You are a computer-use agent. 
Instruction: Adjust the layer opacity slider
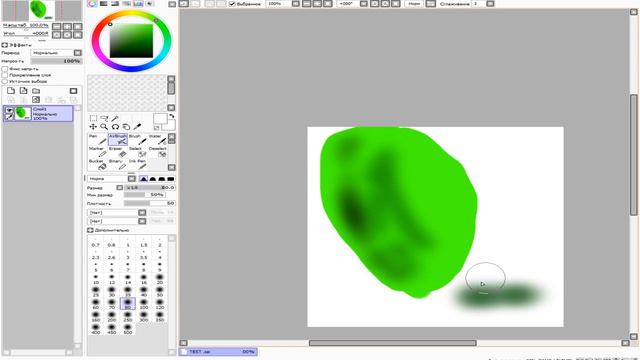(56, 61)
